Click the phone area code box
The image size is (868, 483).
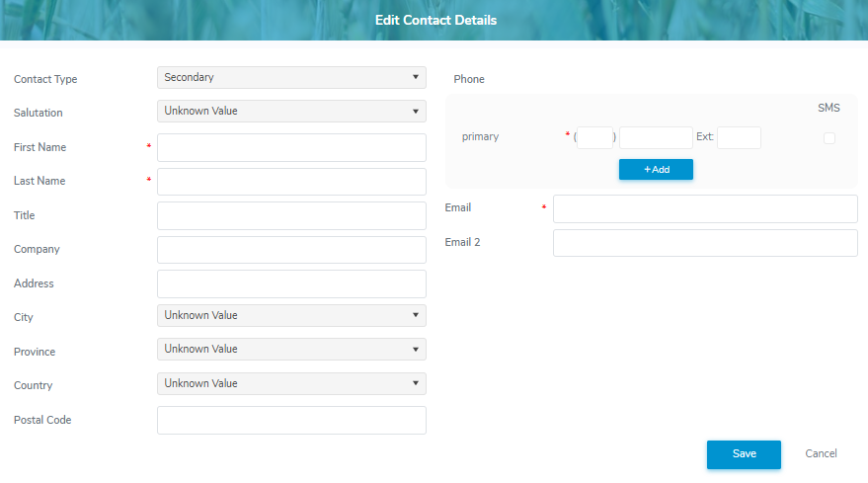(595, 138)
